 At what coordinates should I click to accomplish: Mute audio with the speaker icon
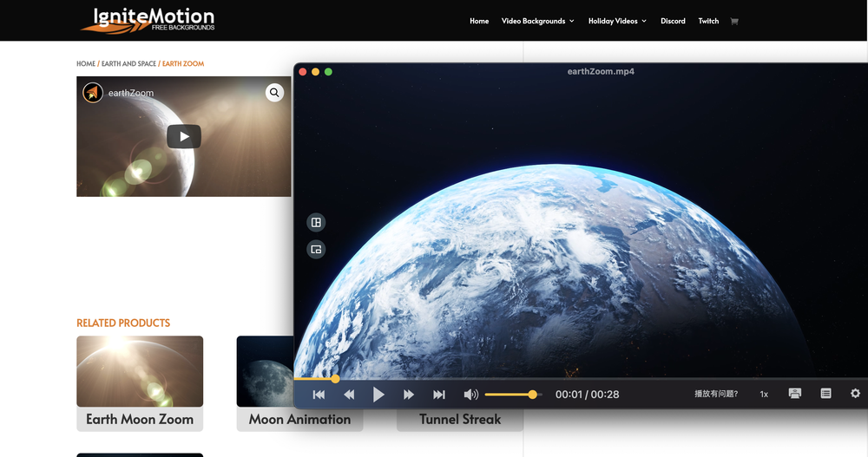coord(470,395)
